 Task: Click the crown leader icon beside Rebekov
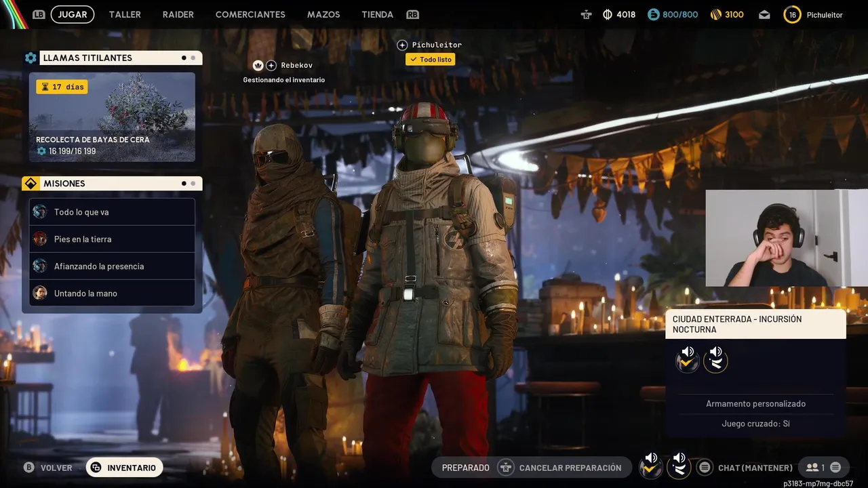tap(258, 65)
